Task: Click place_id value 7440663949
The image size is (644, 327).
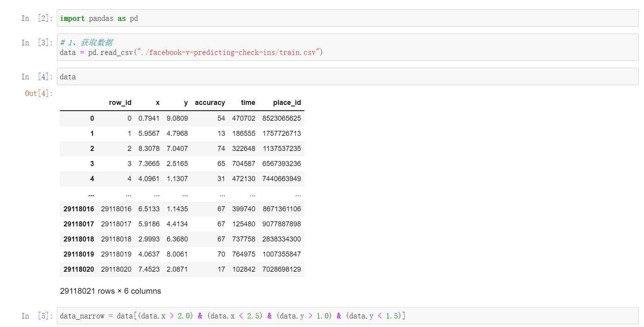Action: [282, 179]
